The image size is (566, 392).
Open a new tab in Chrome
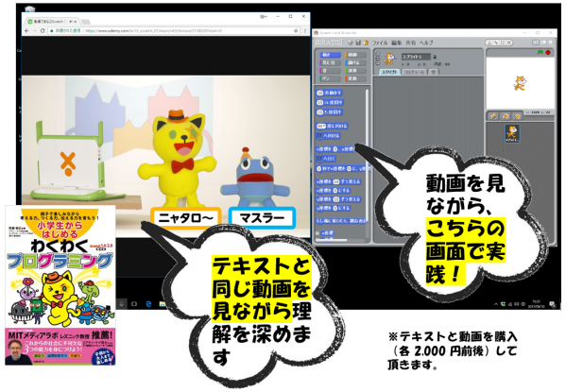[85, 22]
